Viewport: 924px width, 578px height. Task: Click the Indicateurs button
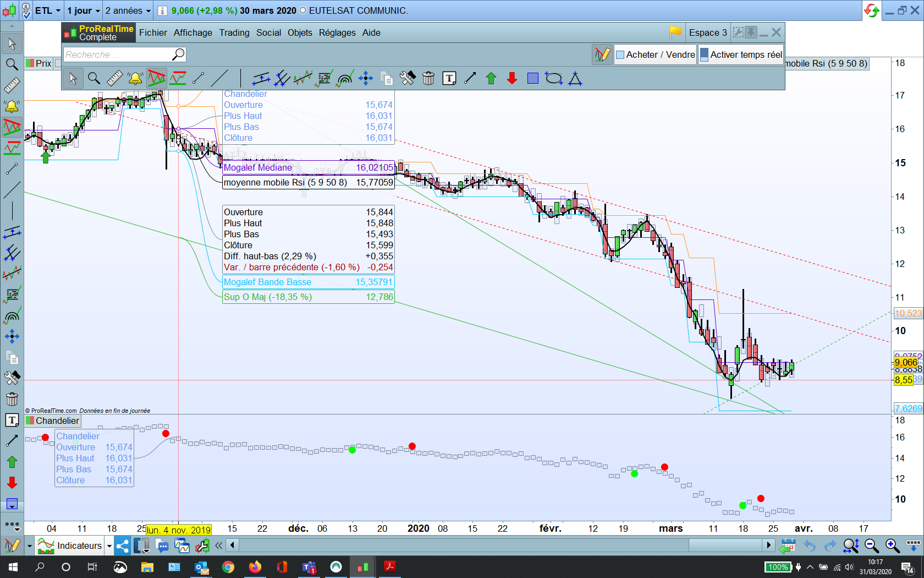click(x=70, y=546)
